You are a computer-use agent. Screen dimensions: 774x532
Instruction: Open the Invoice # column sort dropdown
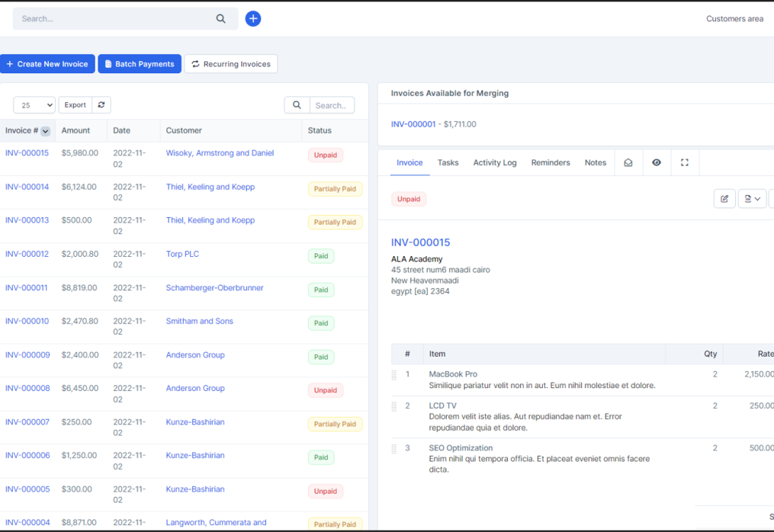47,130
